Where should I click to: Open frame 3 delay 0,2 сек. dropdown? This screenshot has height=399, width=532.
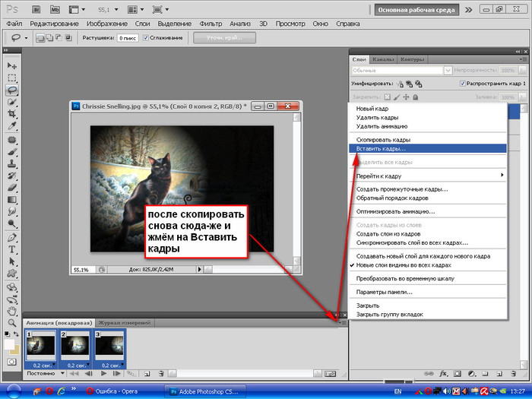pos(122,365)
